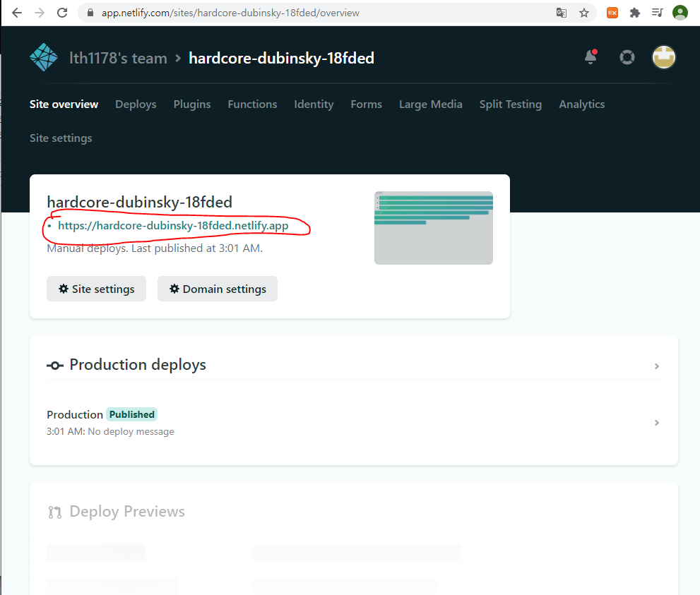Image resolution: width=700 pixels, height=595 pixels.
Task: Switch to the Deploys tab
Action: (136, 104)
